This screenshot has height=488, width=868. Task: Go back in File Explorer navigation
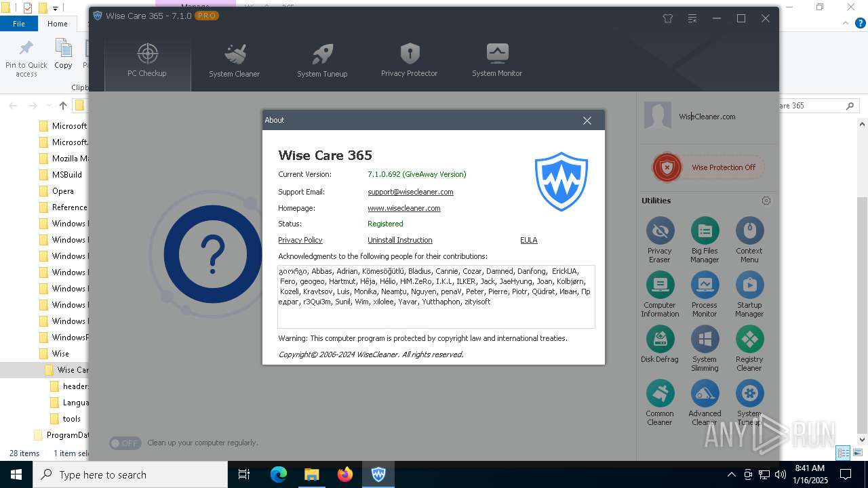(13, 106)
